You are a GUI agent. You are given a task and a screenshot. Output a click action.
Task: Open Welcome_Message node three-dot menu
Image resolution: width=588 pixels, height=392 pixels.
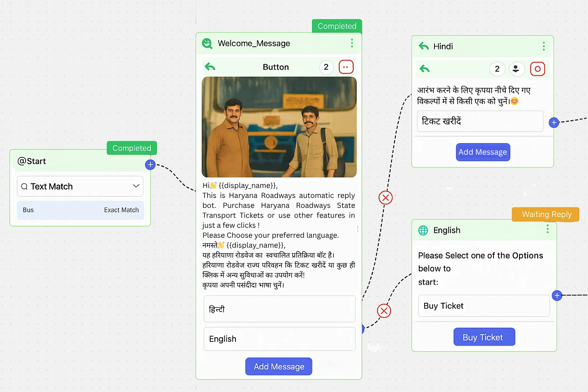[352, 43]
